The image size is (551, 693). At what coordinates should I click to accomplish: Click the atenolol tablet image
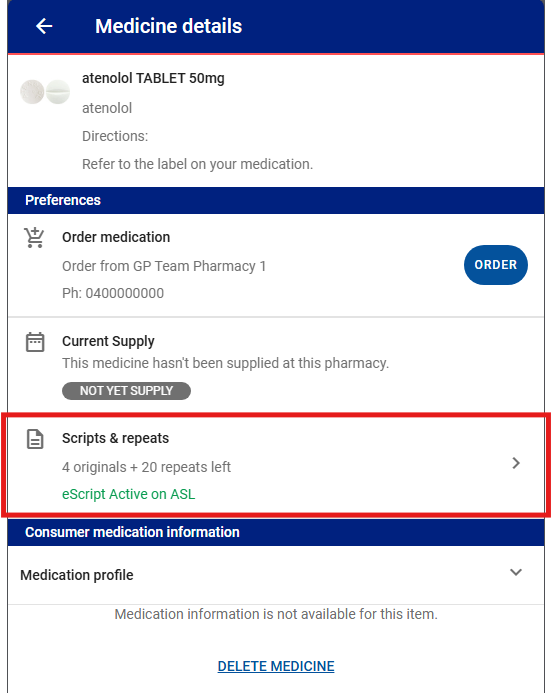45,91
